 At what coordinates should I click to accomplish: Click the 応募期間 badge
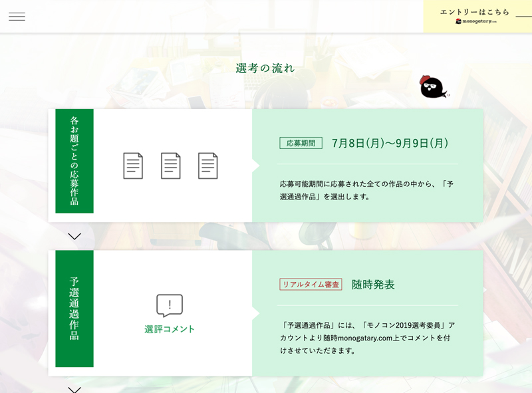click(x=301, y=143)
